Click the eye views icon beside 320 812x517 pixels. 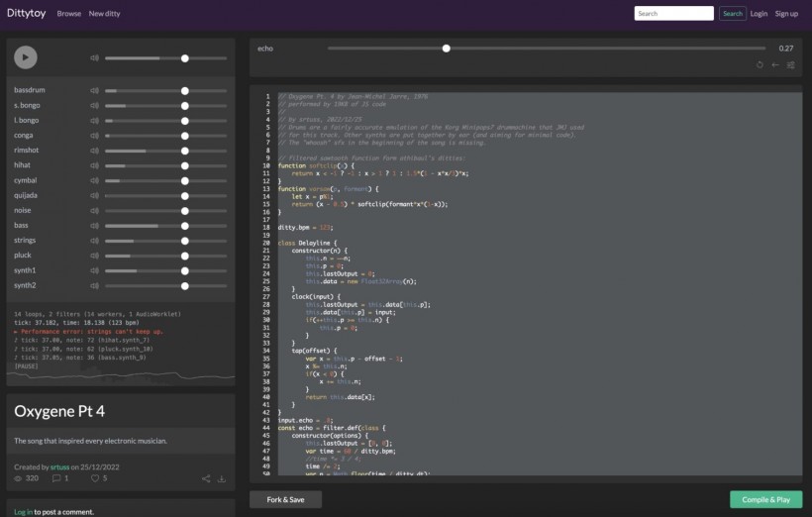click(18, 478)
